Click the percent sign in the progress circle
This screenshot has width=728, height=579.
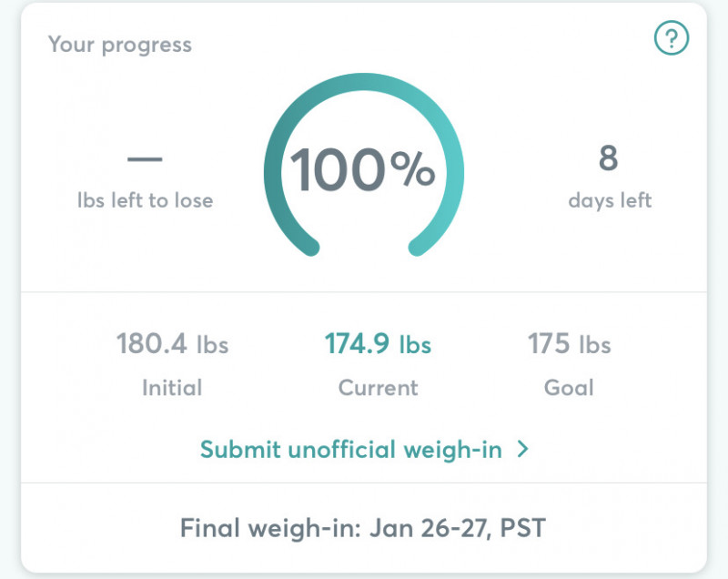pyautogui.click(x=412, y=170)
